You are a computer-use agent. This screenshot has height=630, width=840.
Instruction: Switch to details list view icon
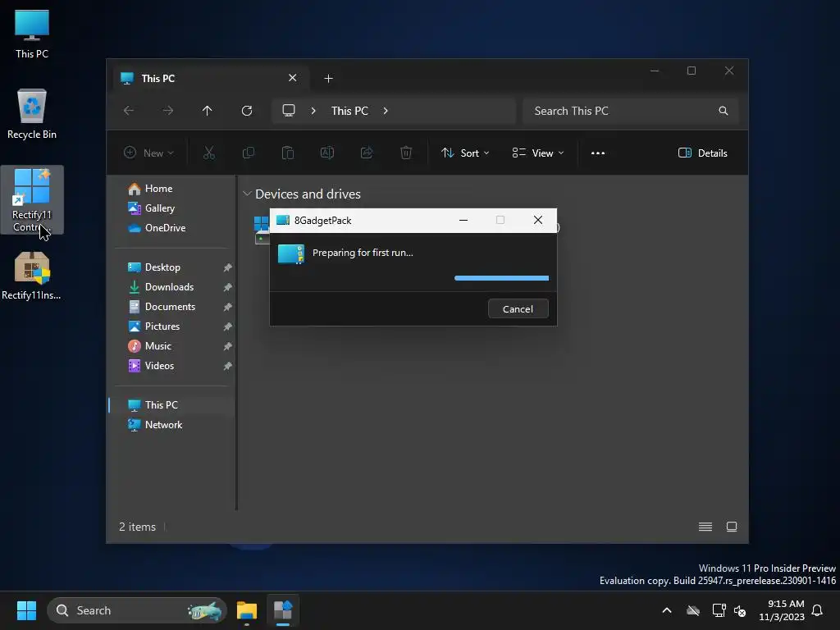click(705, 527)
